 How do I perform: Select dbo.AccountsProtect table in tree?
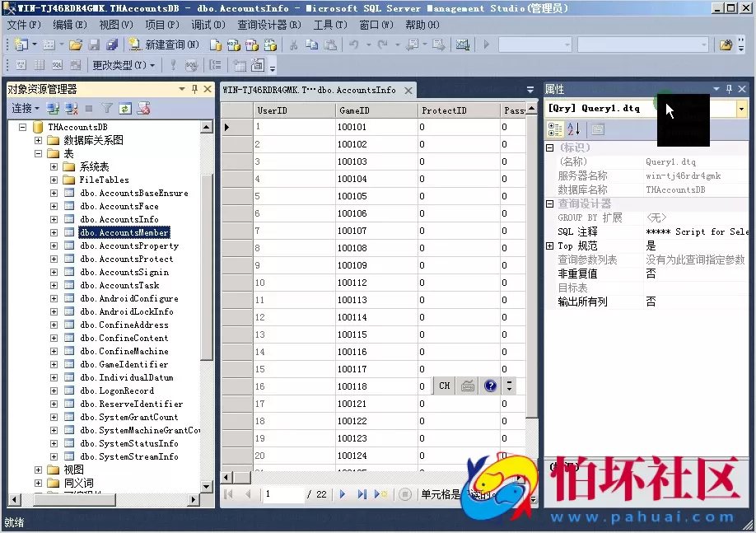126,259
